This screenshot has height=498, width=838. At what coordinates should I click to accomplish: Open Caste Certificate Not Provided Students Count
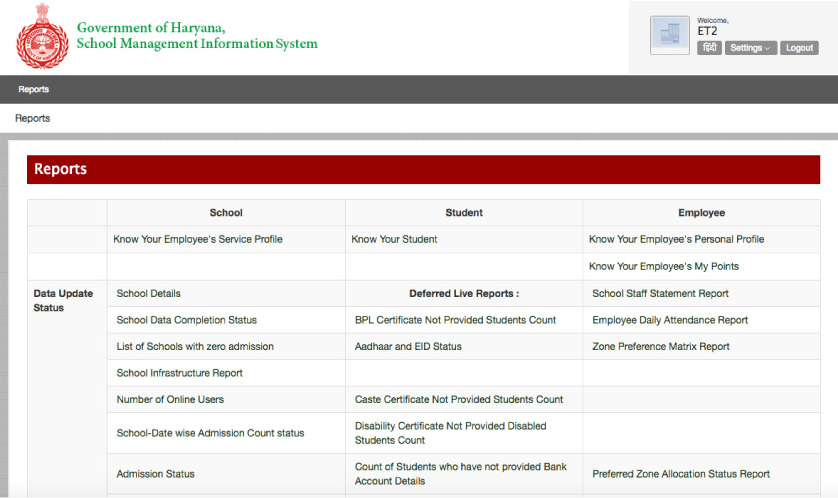click(x=459, y=399)
